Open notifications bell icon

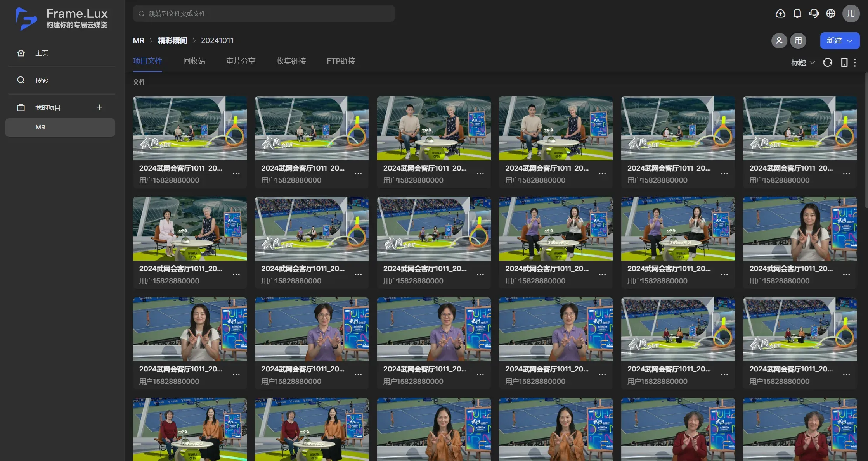797,14
